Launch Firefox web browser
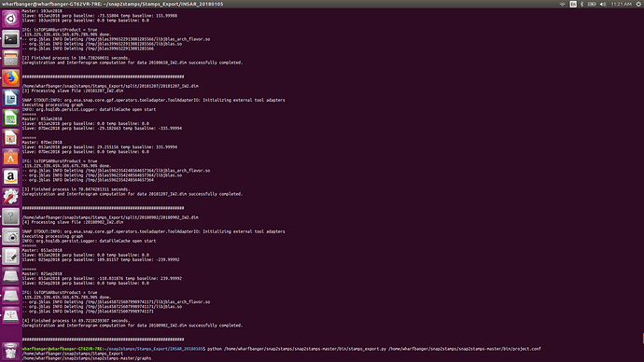 click(10, 78)
